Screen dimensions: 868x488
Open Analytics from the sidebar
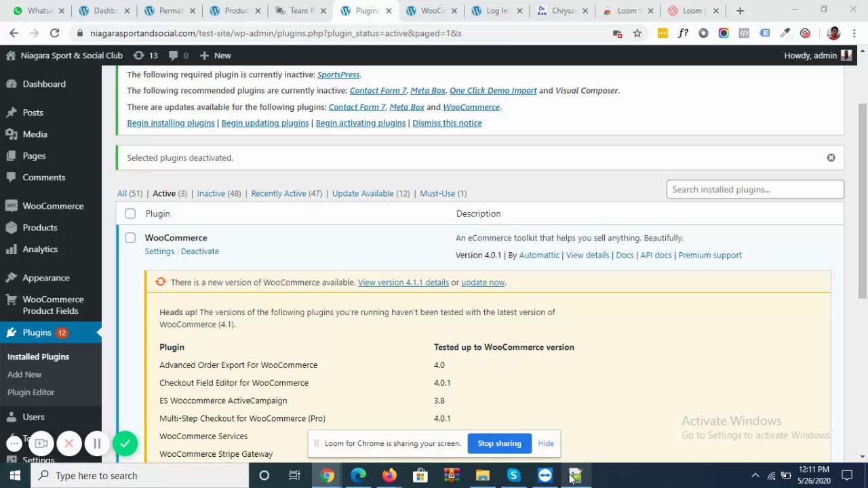(x=40, y=249)
